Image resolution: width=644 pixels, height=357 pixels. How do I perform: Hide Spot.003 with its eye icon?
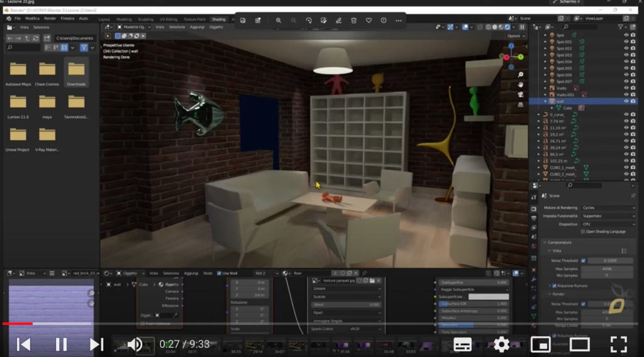coord(626,55)
